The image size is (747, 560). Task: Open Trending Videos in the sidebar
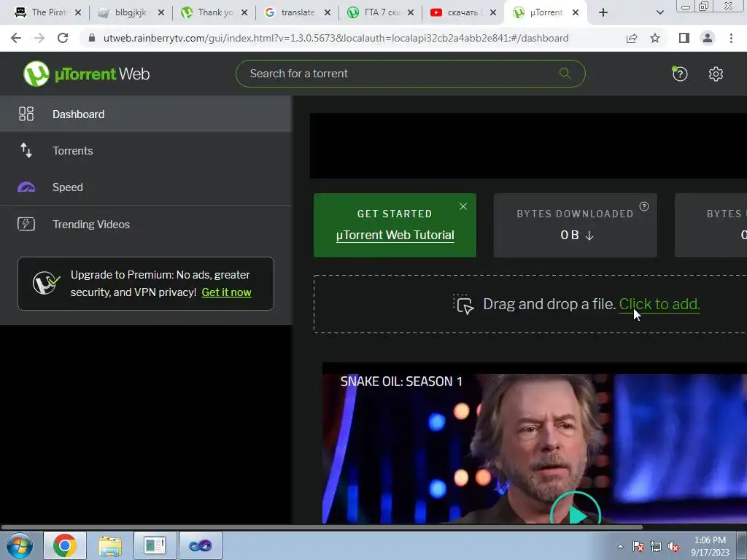(x=146, y=224)
